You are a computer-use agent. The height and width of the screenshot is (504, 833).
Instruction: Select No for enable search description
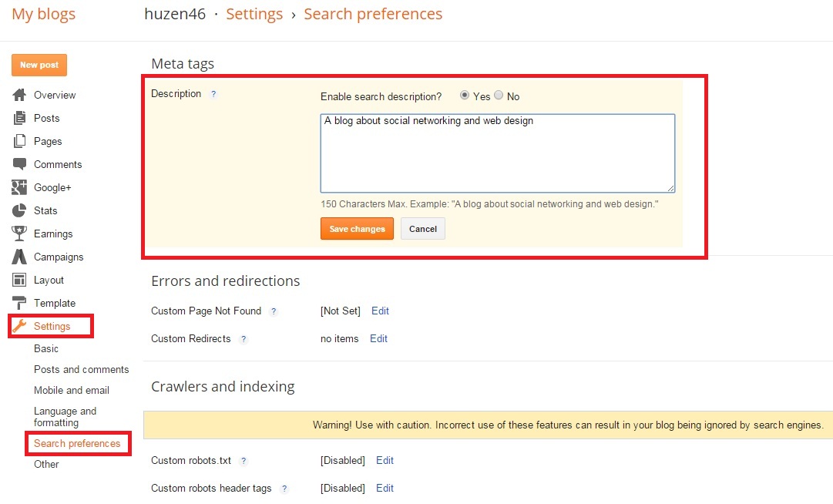point(499,96)
